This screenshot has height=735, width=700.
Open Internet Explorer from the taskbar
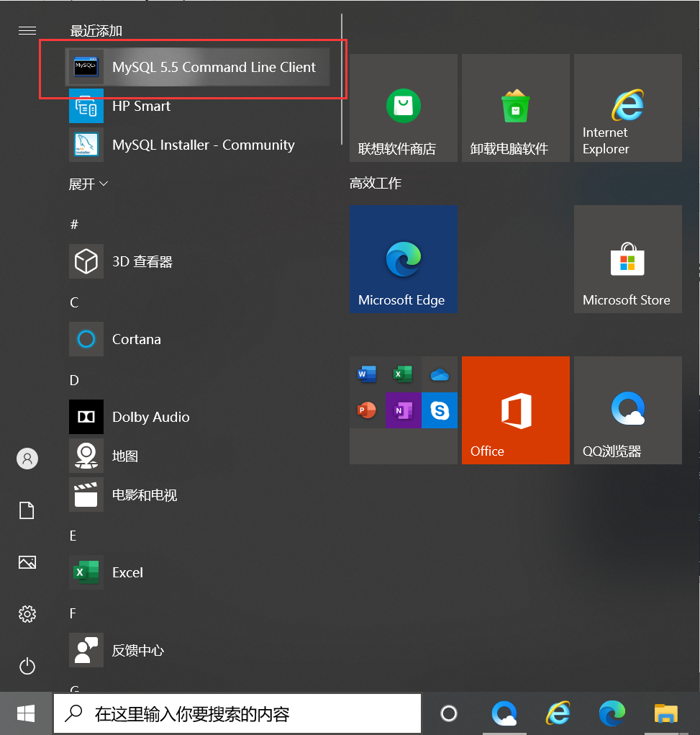click(x=558, y=713)
